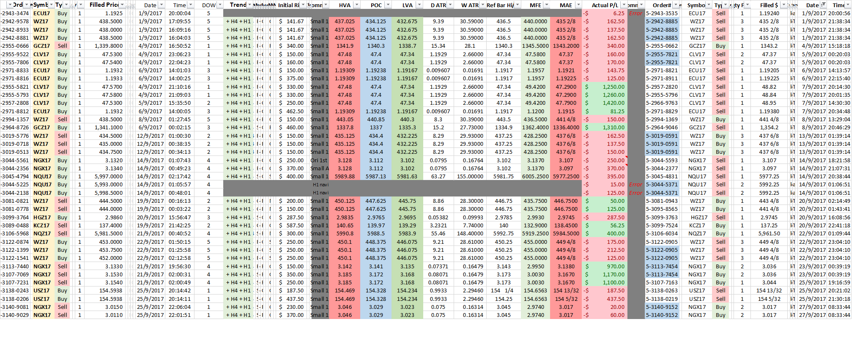
Task: Select the P/L cell showing 1,100.00
Action: pos(605,283)
